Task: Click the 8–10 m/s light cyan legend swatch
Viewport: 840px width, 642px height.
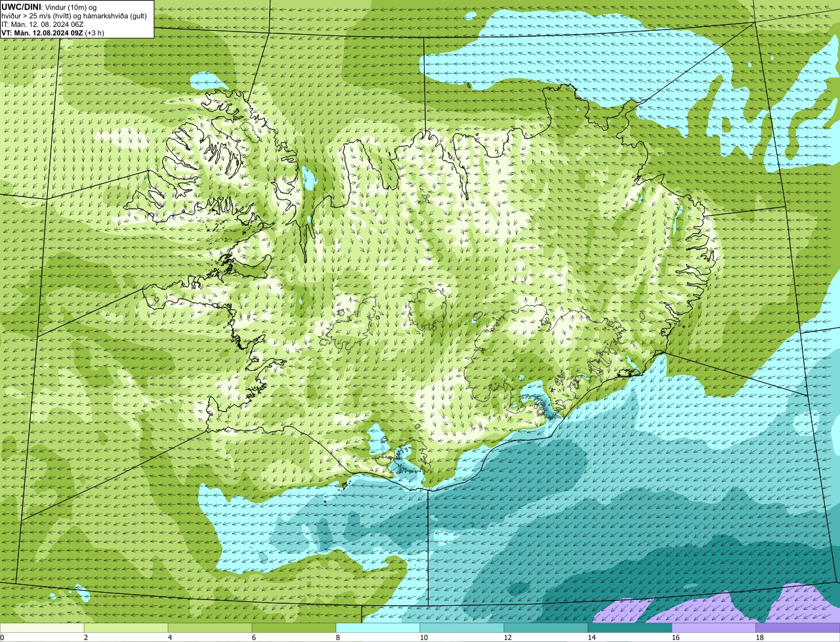Action: (x=378, y=628)
